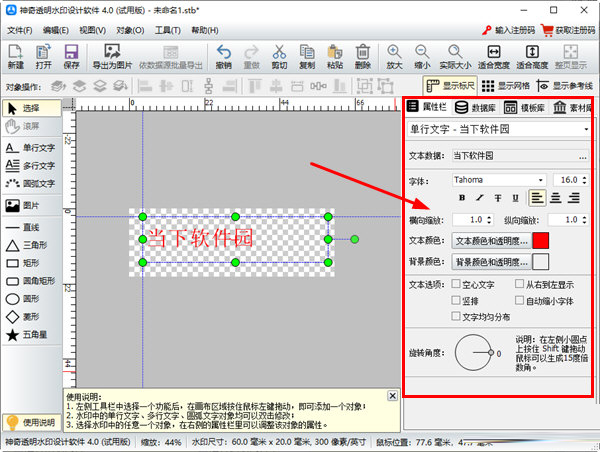Click the 文本颜色和透明度 button
The width and height of the screenshot is (600, 452).
(x=490, y=240)
